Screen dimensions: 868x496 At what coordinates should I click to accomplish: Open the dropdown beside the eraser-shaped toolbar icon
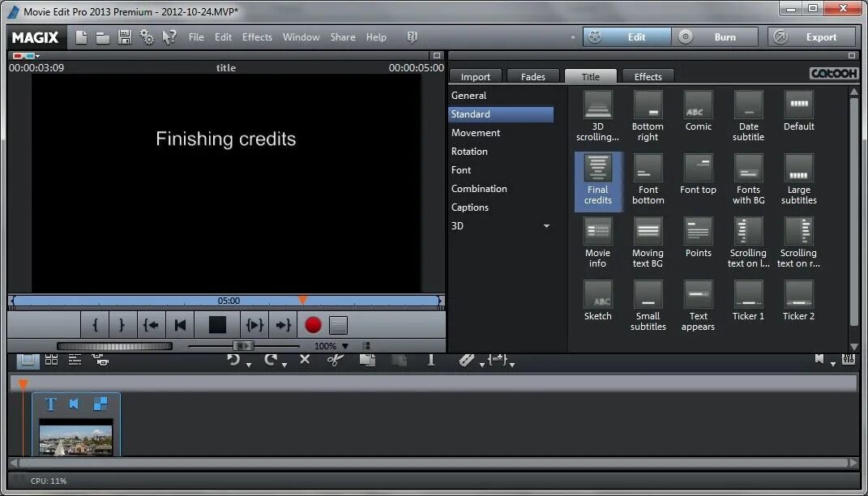(x=482, y=364)
